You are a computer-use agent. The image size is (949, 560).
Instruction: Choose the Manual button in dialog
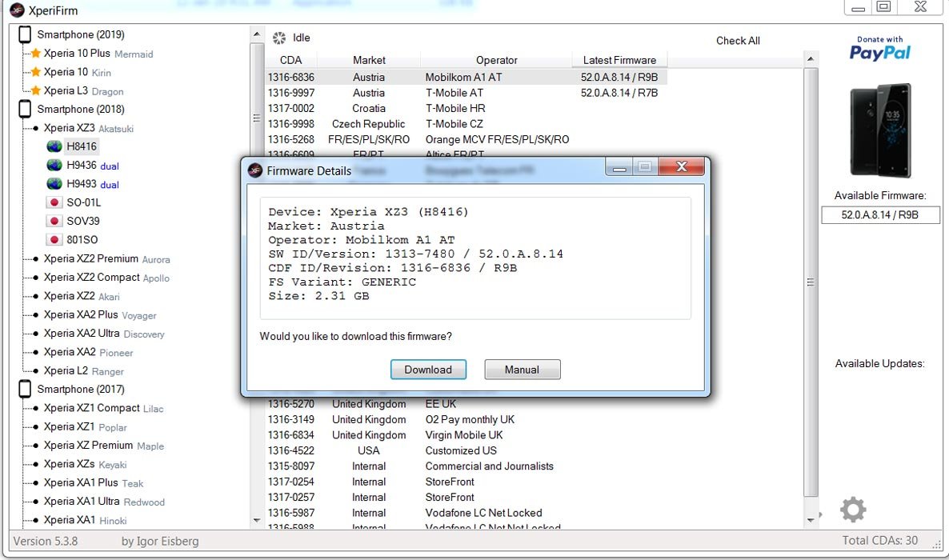coord(522,370)
